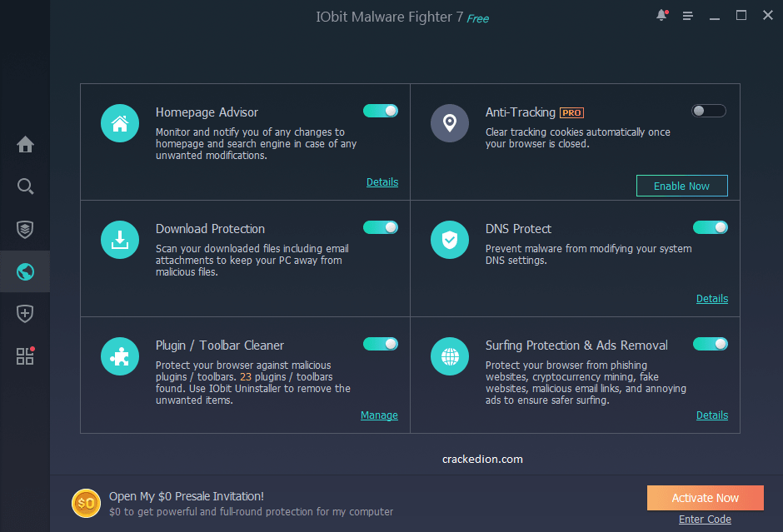Click the Homepage Advisor title
This screenshot has width=783, height=532.
tap(207, 112)
